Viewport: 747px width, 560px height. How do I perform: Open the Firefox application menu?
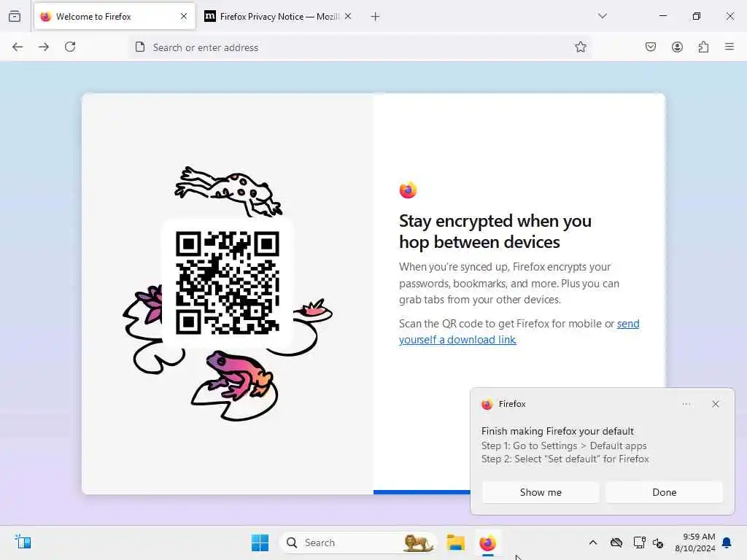(729, 47)
